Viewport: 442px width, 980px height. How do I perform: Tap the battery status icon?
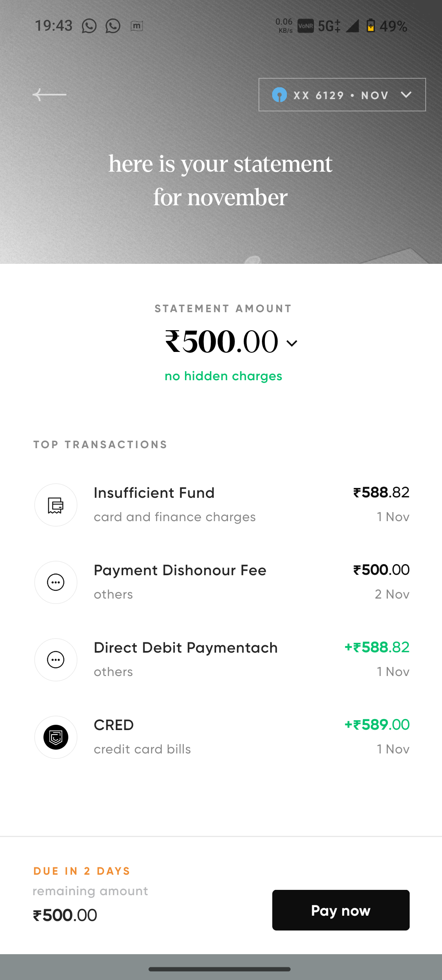[370, 26]
